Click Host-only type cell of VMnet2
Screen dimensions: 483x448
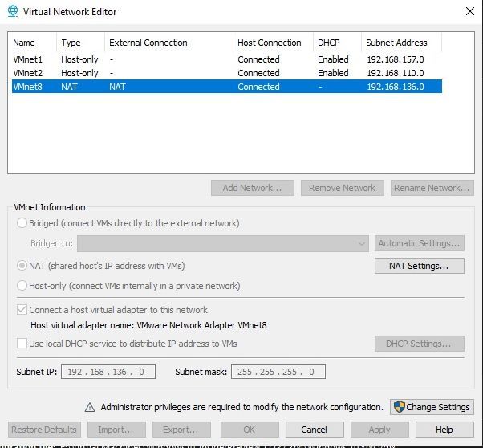click(x=79, y=73)
